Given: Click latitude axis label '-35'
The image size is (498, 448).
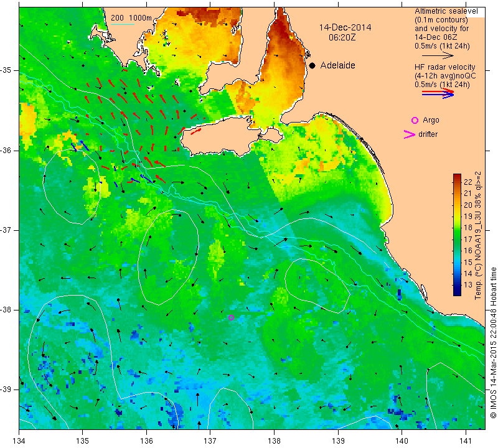Looking at the screenshot, I should tap(6, 70).
